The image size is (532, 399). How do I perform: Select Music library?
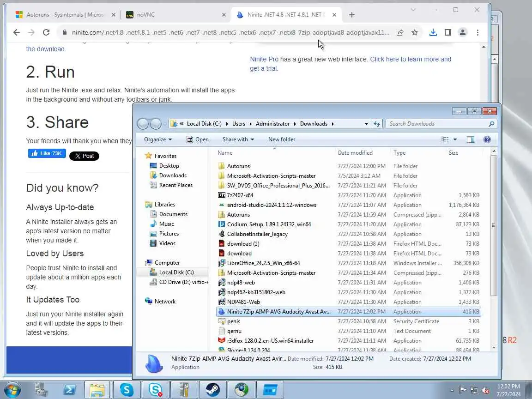[x=166, y=224]
